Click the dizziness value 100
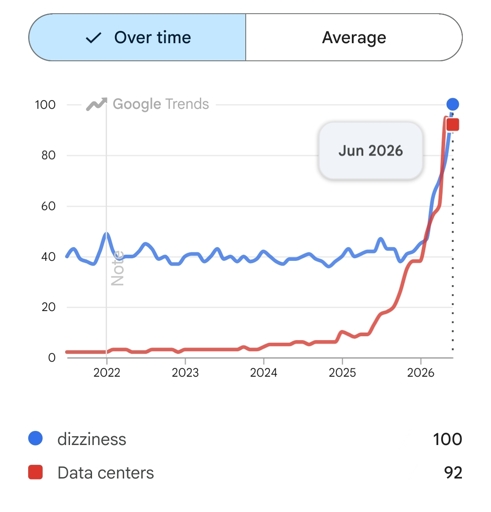This screenshot has width=491, height=512. coord(448,439)
